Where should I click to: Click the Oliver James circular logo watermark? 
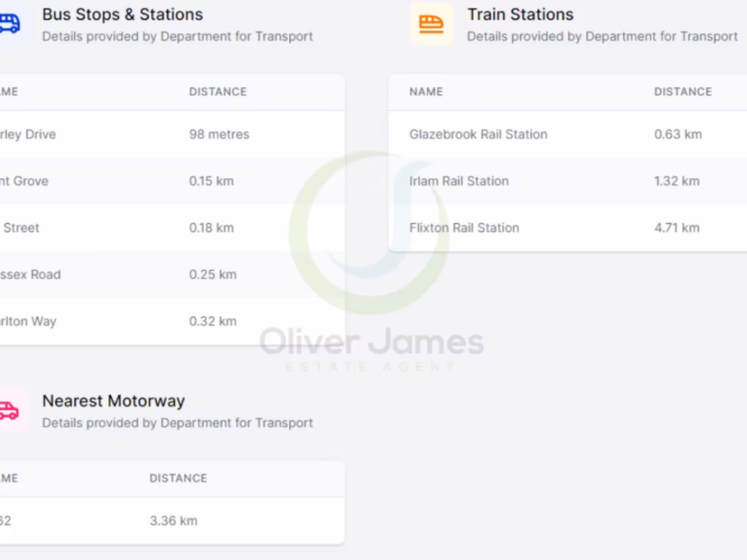[369, 232]
